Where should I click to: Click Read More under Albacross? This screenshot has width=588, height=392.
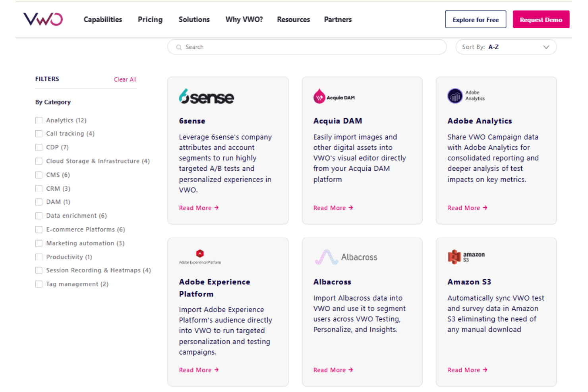pos(333,370)
